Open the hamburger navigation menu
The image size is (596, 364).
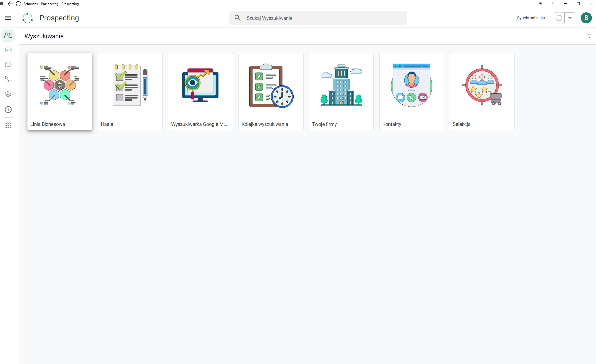(x=8, y=18)
